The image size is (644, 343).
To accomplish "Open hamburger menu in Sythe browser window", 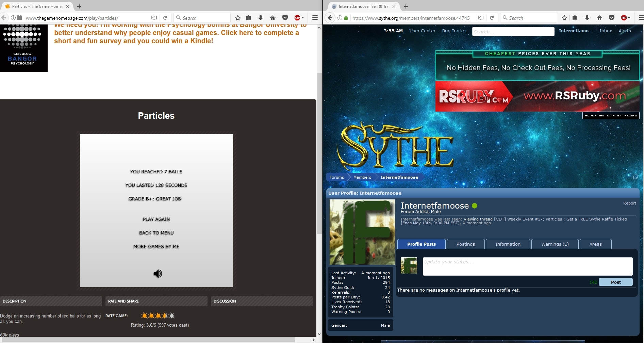I will pyautogui.click(x=641, y=18).
